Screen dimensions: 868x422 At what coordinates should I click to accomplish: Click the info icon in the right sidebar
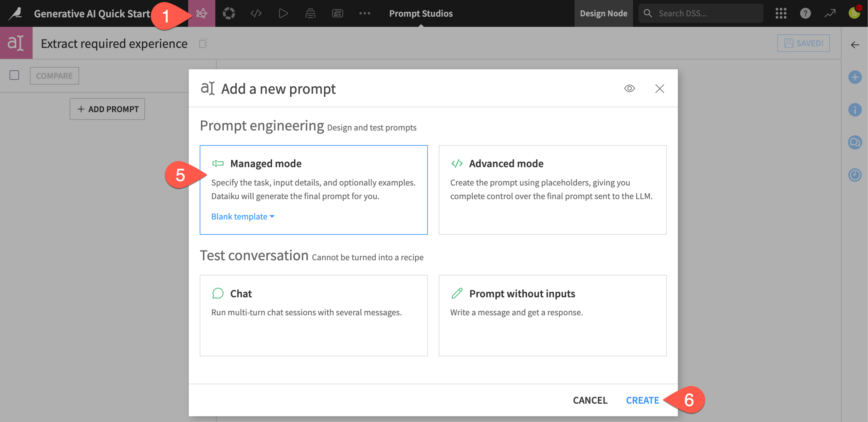(x=855, y=110)
